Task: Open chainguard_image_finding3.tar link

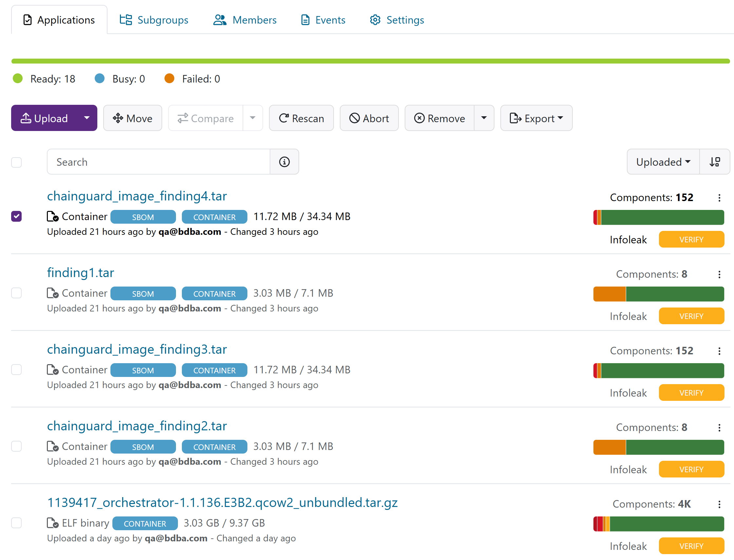Action: [x=137, y=349]
